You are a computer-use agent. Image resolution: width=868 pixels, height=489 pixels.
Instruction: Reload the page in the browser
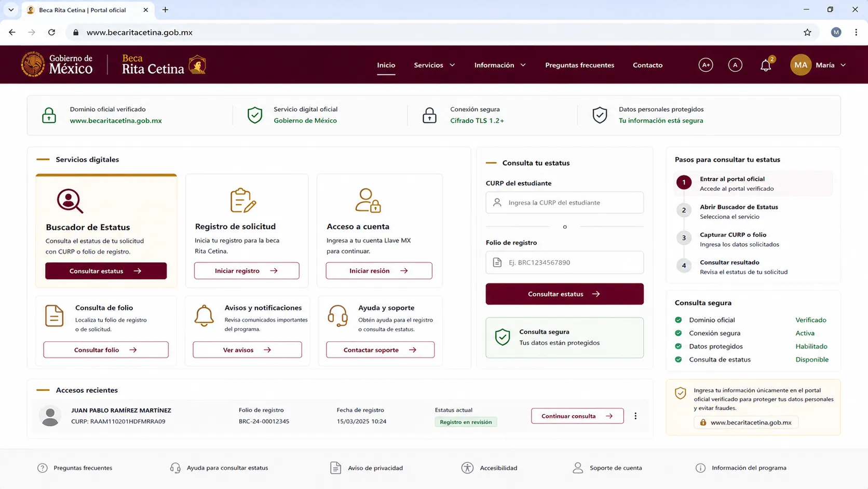click(x=51, y=32)
